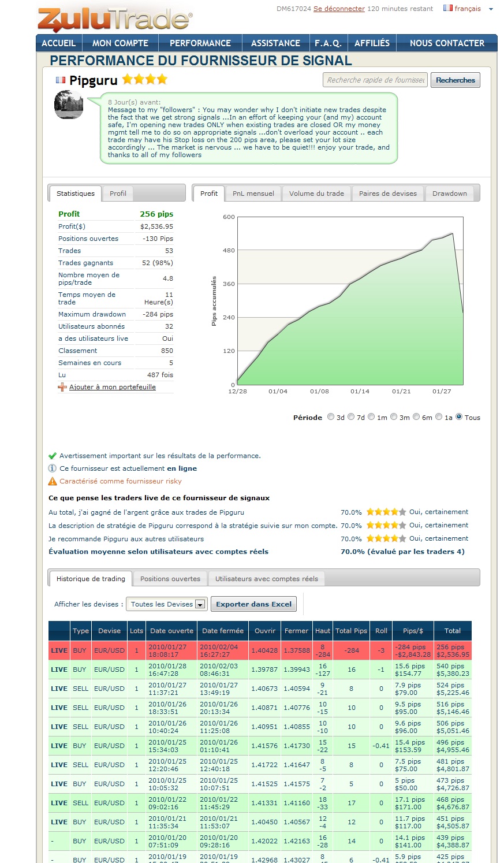This screenshot has height=863, width=504.
Task: Switch to the Positions ouvertes tab
Action: pos(170,579)
